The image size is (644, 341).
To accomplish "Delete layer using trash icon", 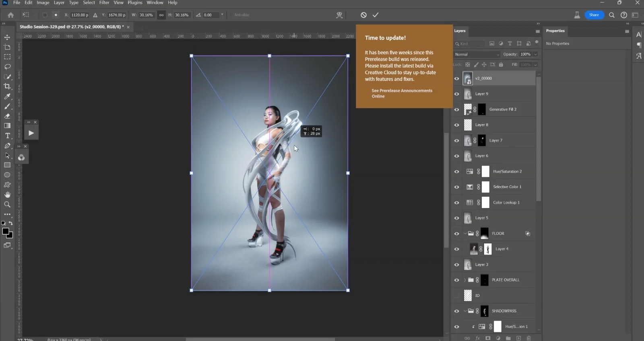I will pos(529,338).
